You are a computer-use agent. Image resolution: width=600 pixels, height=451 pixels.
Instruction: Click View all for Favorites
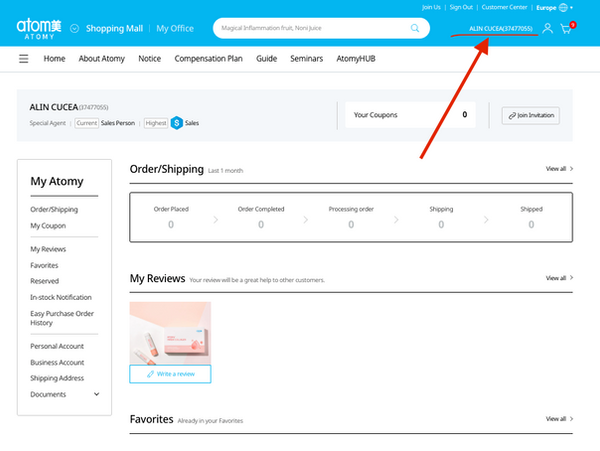(x=559, y=419)
